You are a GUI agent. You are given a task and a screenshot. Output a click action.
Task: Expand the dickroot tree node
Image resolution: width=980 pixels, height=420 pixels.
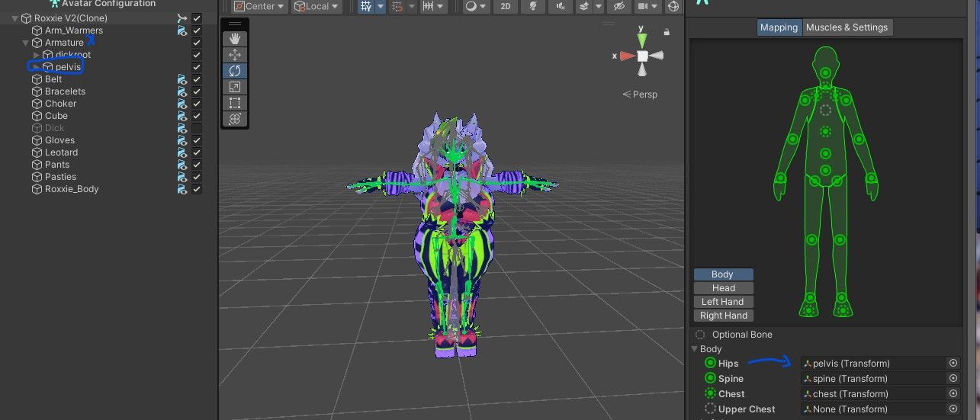[36, 55]
